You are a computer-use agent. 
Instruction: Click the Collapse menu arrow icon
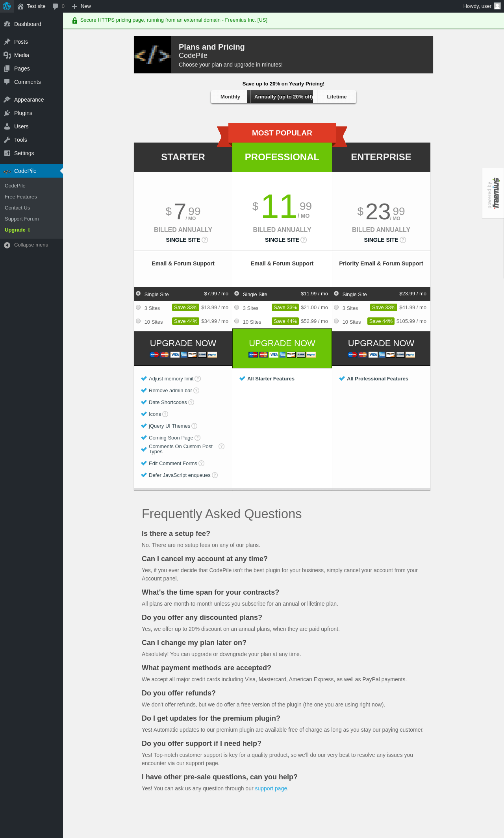(x=7, y=245)
